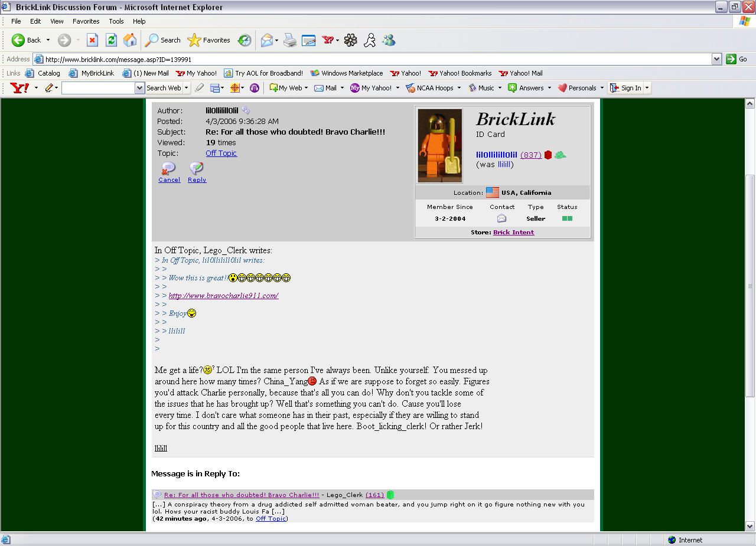This screenshot has height=546, width=756.
Task: Click the grey Forward arrow button
Action: [64, 40]
